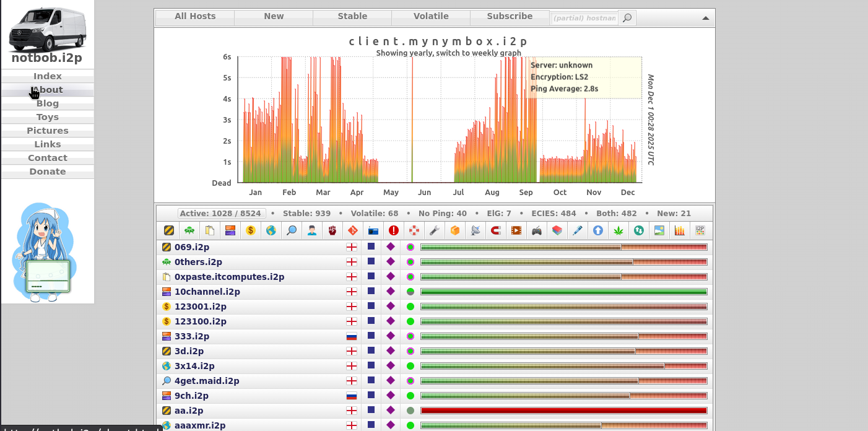Image resolution: width=868 pixels, height=431 pixels.
Task: Switch to the Volatile hosts tab
Action: pyautogui.click(x=431, y=17)
